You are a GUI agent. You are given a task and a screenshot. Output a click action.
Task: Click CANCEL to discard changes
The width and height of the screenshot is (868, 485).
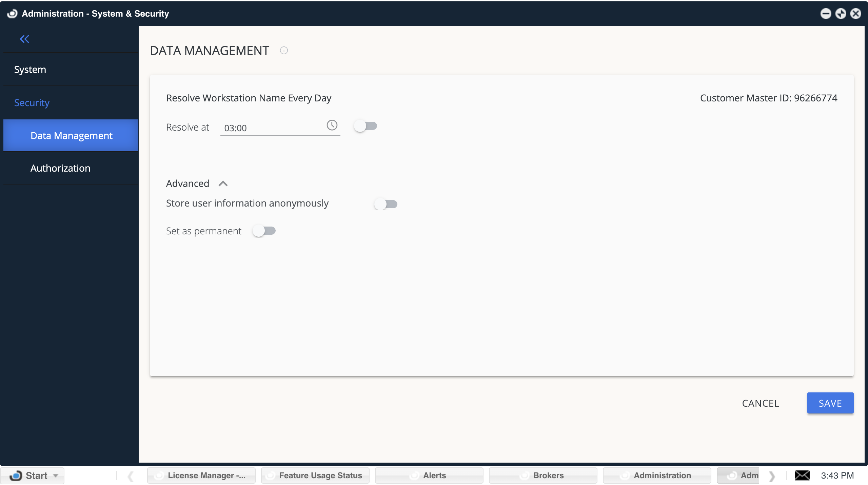pyautogui.click(x=760, y=403)
